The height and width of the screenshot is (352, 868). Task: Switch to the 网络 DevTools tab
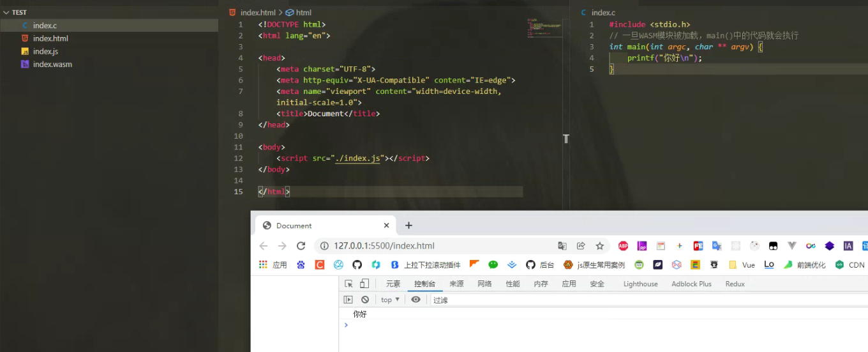click(x=484, y=284)
